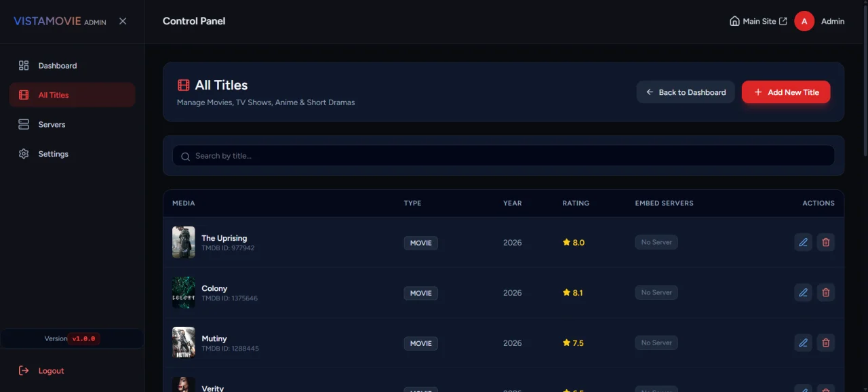Edit Colony with pencil icon

803,292
